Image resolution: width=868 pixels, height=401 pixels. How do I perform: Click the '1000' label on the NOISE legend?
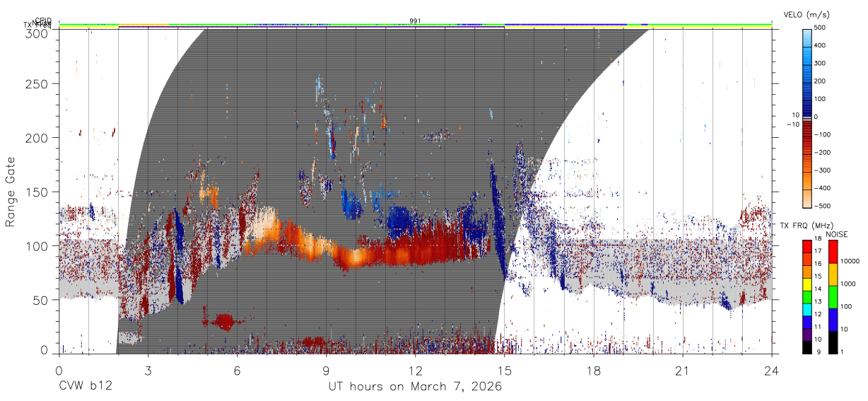point(849,284)
